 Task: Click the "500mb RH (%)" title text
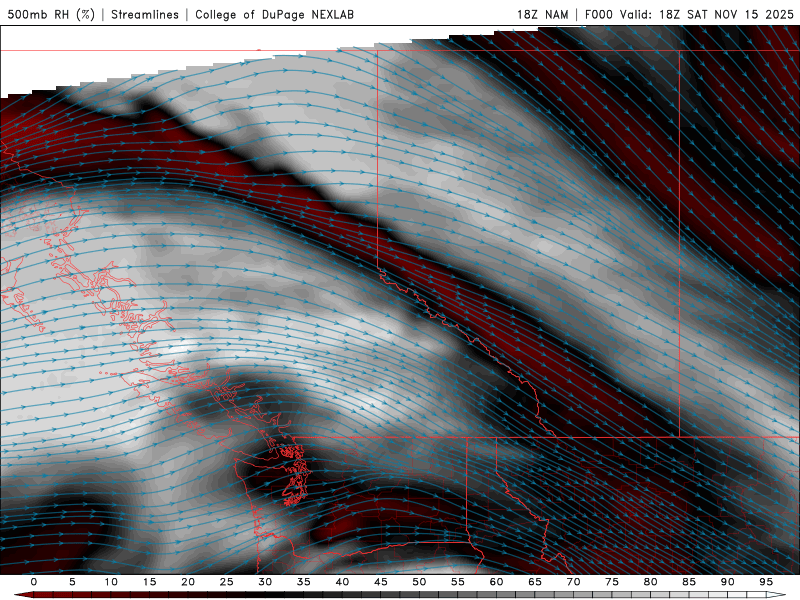coord(51,14)
